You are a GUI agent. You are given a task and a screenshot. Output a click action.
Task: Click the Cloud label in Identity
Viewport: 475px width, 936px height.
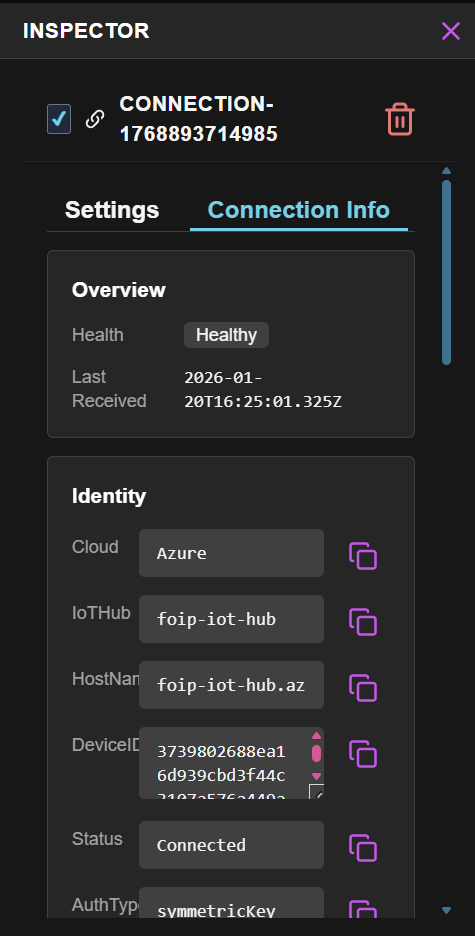point(95,547)
